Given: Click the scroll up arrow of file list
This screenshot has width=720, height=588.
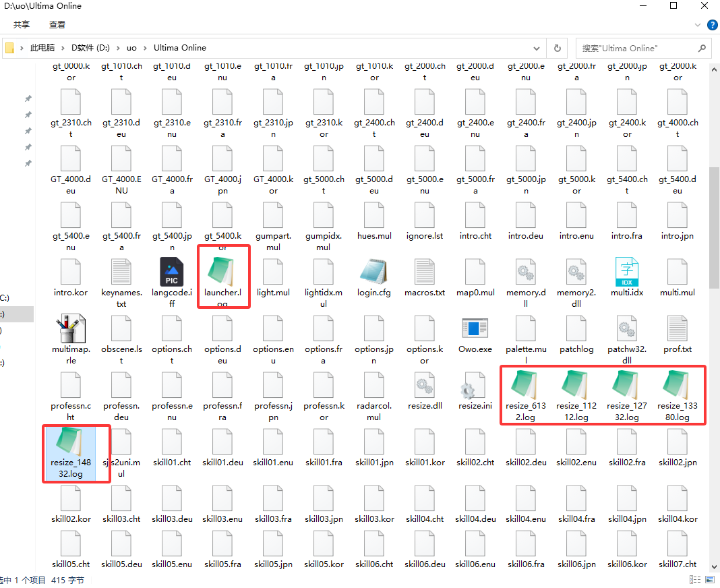Looking at the screenshot, I should [714, 70].
